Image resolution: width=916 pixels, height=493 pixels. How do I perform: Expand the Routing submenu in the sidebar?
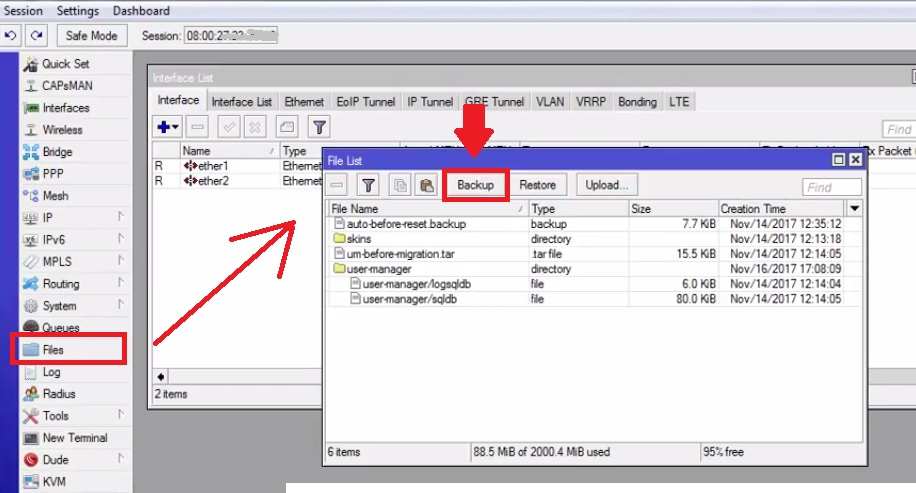pos(61,284)
